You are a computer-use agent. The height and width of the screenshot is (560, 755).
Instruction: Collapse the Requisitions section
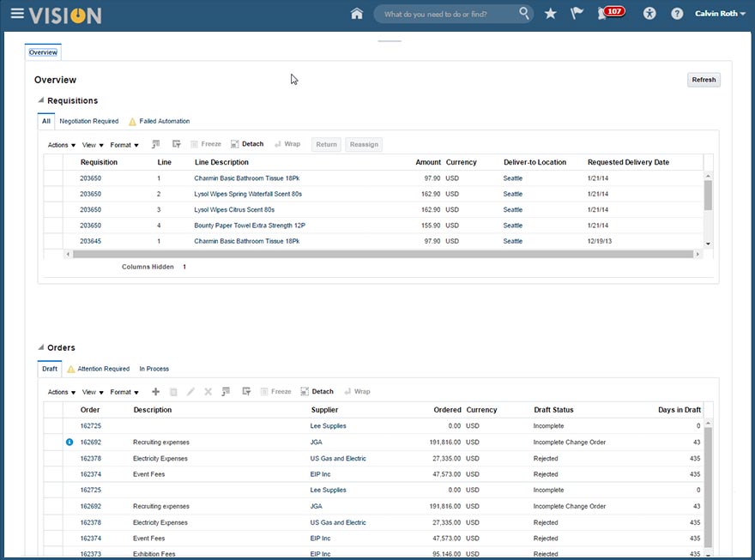40,101
